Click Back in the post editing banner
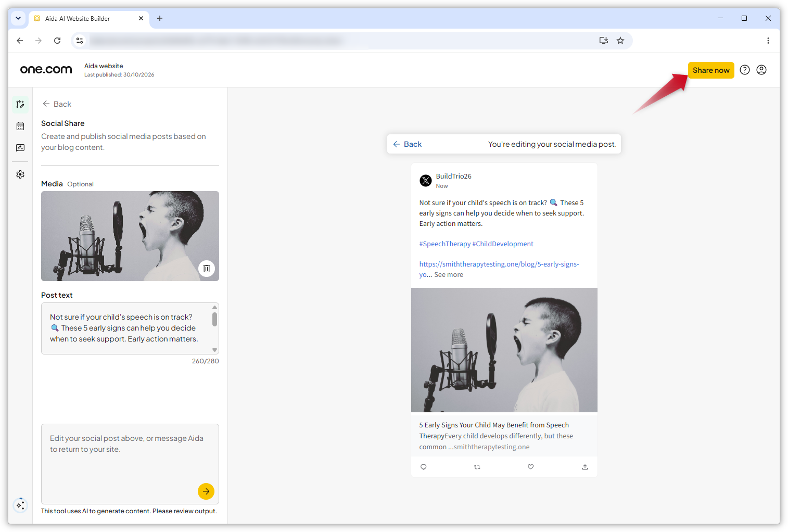788x532 pixels. pyautogui.click(x=408, y=144)
